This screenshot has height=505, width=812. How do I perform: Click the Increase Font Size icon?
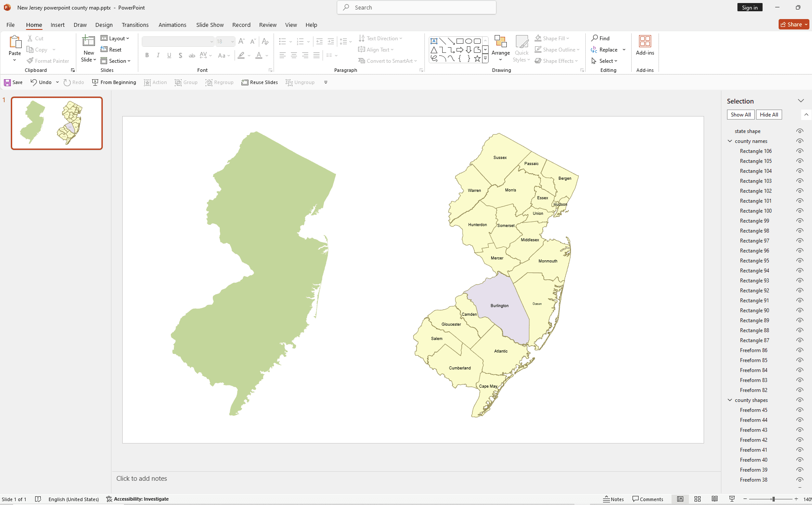pos(241,42)
